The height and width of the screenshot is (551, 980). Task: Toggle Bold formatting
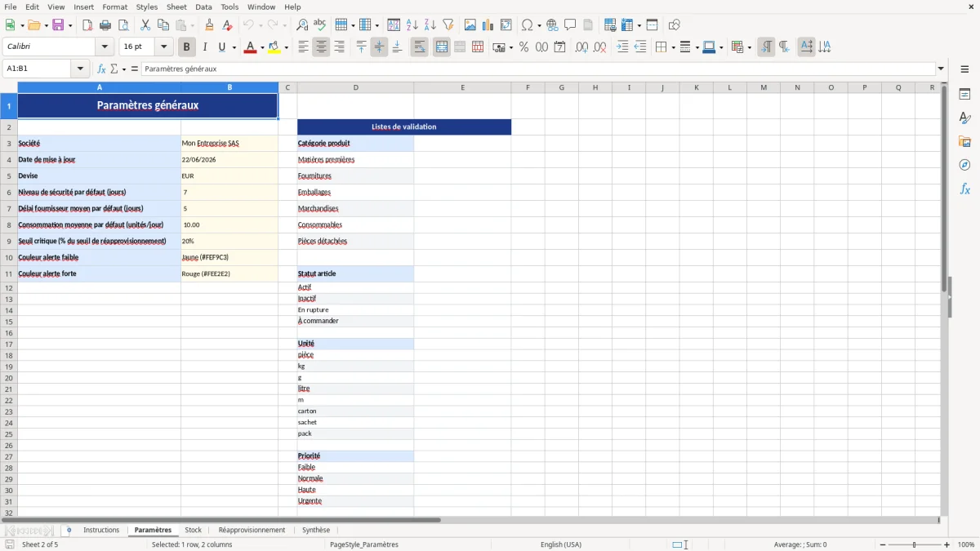[x=187, y=47]
